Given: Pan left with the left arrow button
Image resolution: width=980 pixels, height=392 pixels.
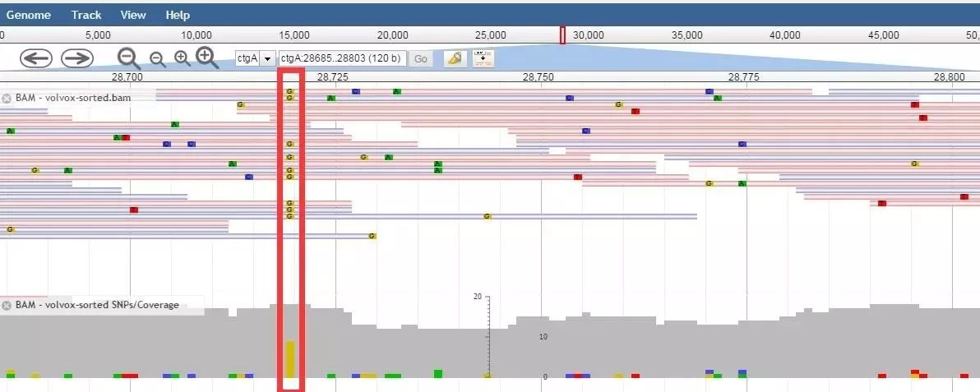Looking at the screenshot, I should pos(36,58).
